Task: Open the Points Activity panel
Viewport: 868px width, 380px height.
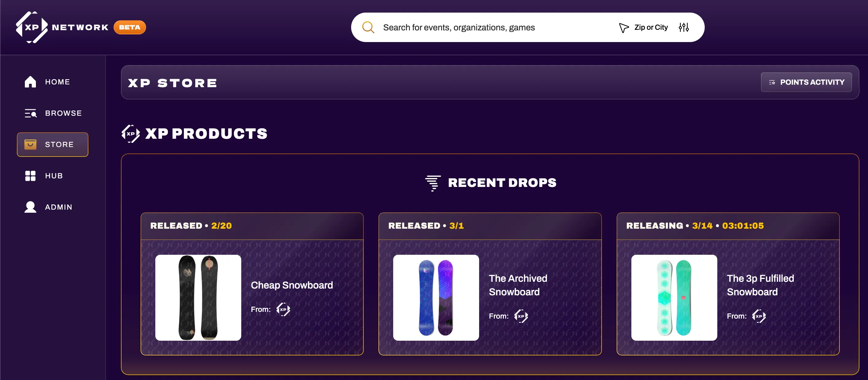Action: (806, 82)
